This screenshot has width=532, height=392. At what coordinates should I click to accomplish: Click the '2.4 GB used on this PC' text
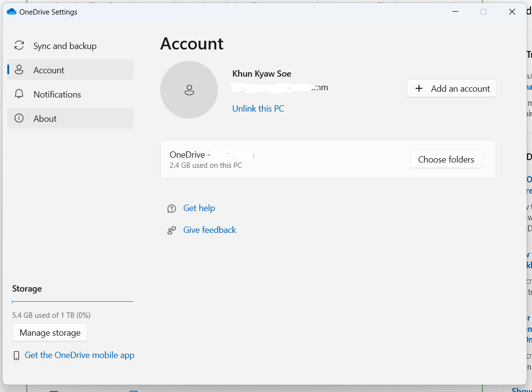(x=206, y=165)
